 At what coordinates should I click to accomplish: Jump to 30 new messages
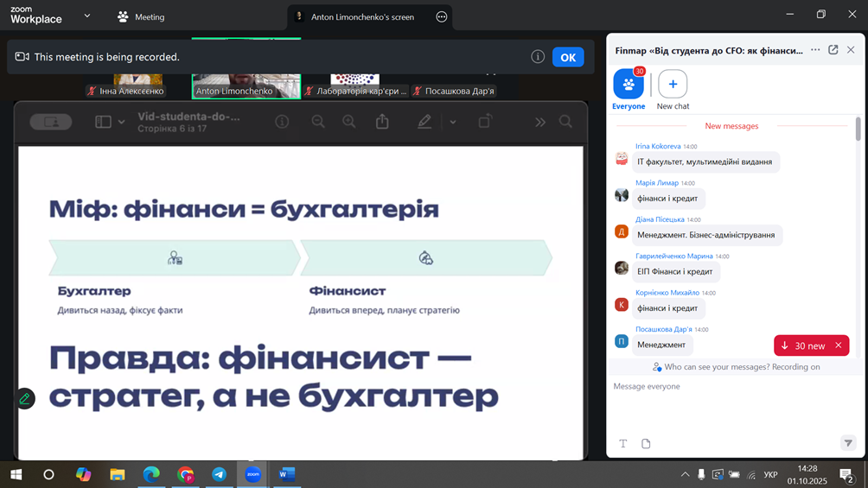[803, 345]
